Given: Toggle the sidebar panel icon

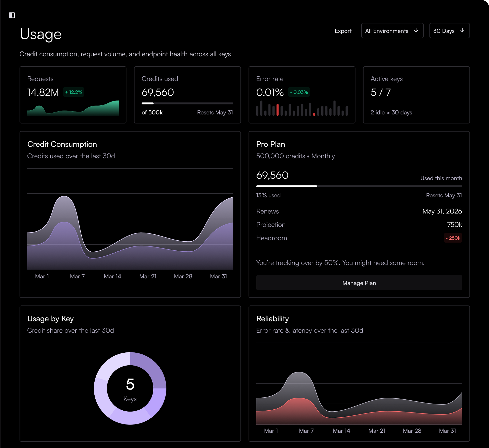Looking at the screenshot, I should (x=12, y=15).
